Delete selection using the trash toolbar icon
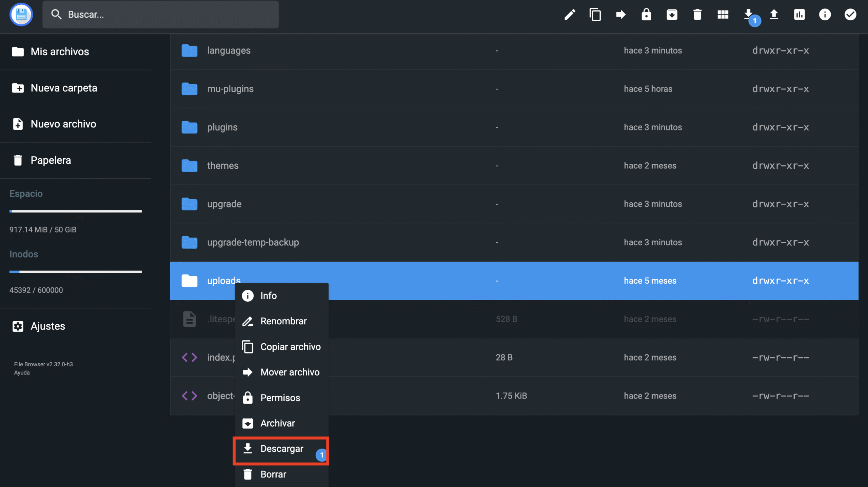 697,15
